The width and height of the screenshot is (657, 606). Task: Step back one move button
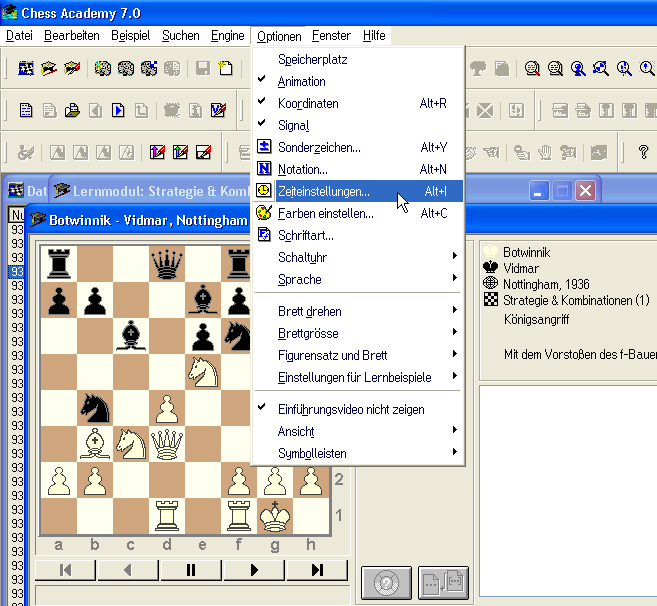[128, 570]
